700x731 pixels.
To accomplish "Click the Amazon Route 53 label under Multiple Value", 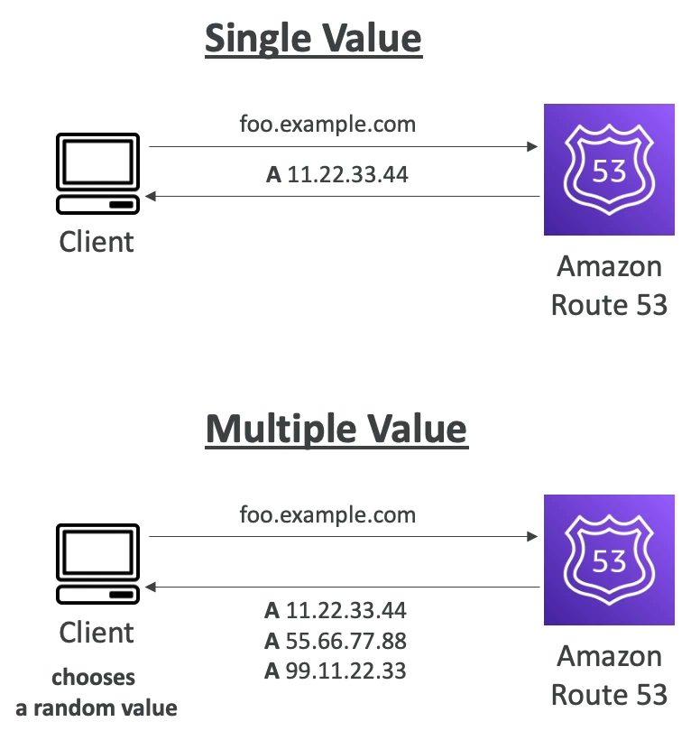I will tap(609, 675).
